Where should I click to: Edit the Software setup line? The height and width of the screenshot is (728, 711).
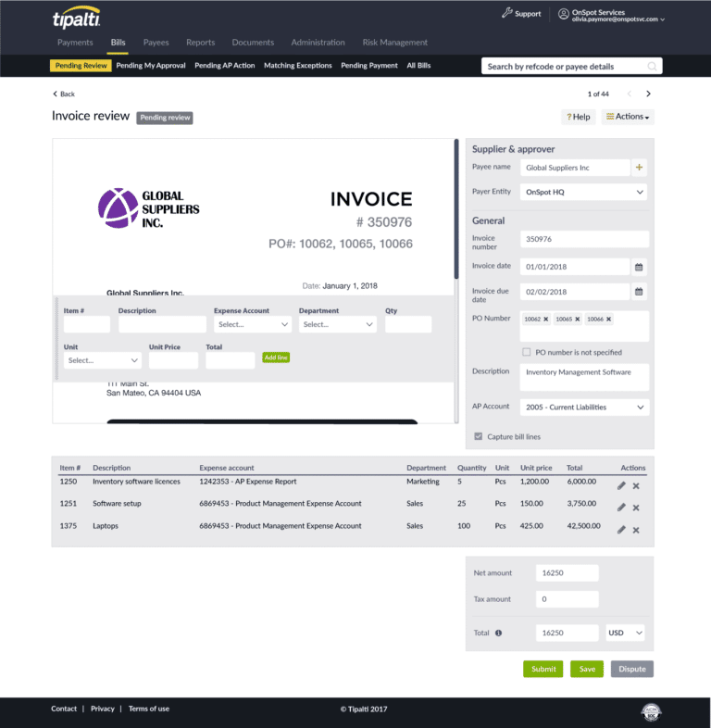click(621, 508)
